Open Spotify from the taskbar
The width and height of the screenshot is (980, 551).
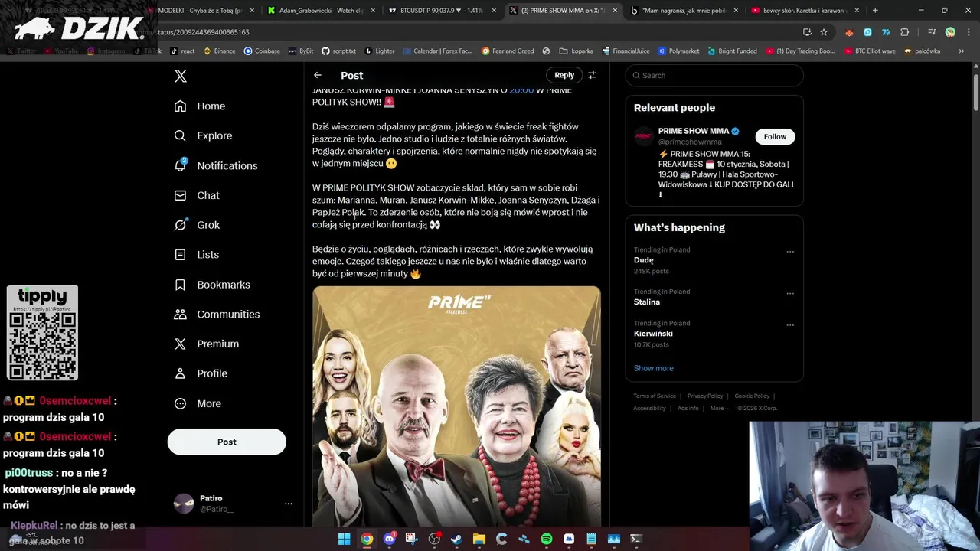point(547,539)
